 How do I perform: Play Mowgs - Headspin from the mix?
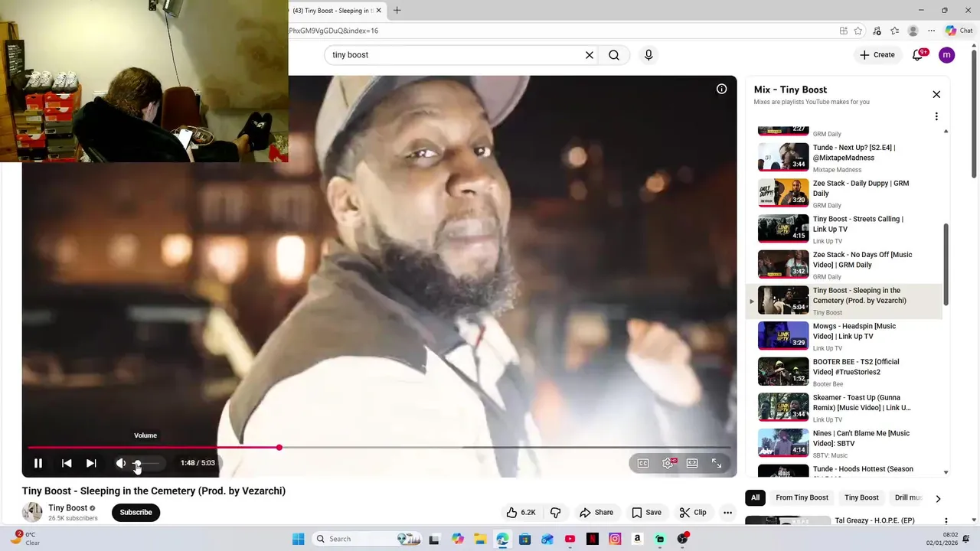[x=844, y=336]
